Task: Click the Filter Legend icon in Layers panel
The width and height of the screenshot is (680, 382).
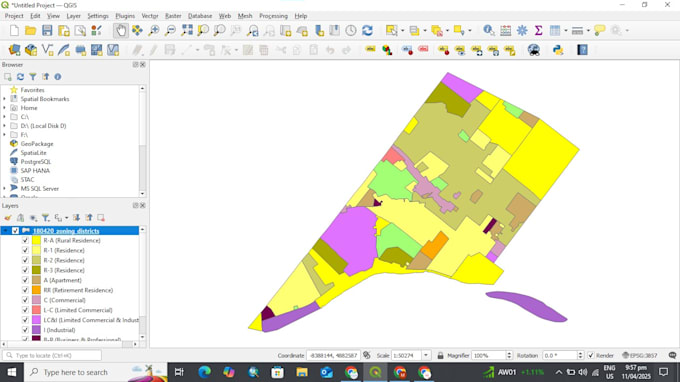Action: pyautogui.click(x=45, y=218)
